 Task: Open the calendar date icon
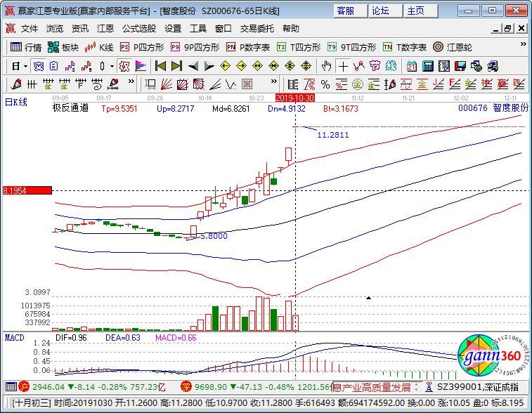pos(412,66)
